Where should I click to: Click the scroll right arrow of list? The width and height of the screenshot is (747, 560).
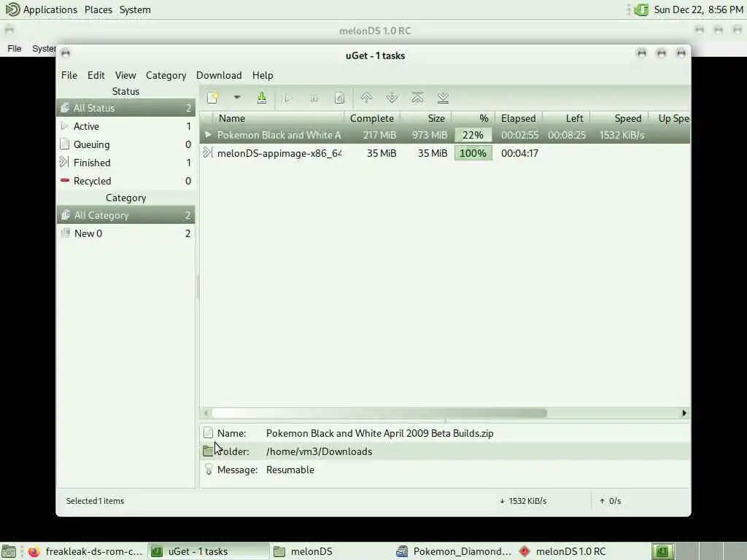(x=684, y=413)
